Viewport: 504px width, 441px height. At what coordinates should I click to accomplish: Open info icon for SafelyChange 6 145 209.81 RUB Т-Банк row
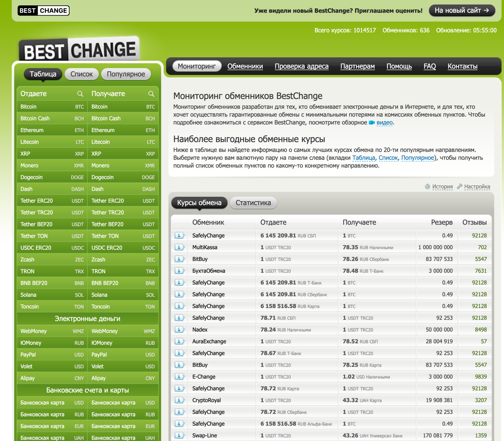click(x=179, y=283)
